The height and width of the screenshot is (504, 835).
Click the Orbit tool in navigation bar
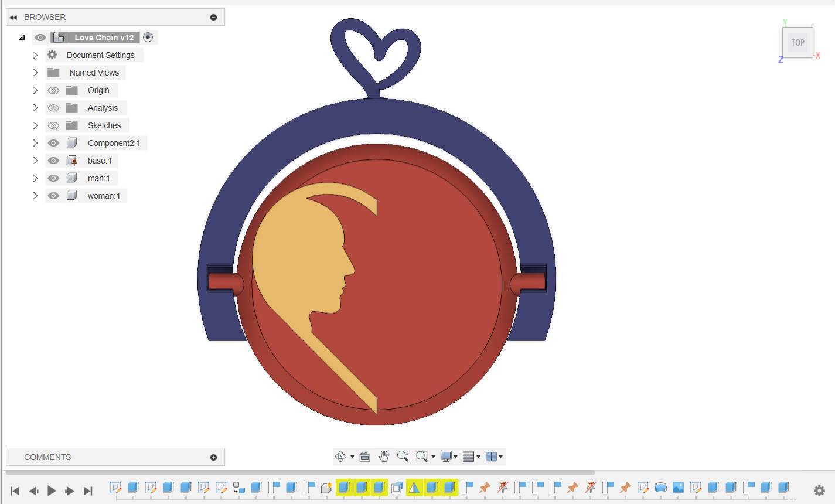point(340,457)
